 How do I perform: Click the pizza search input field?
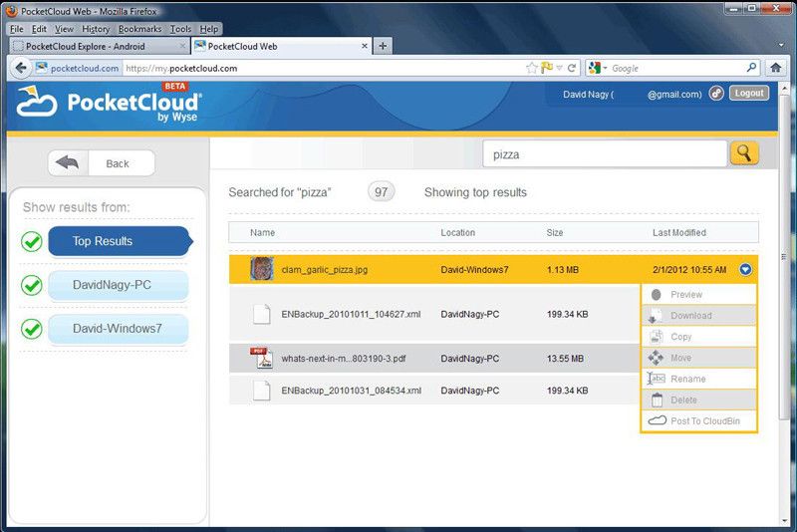click(605, 154)
